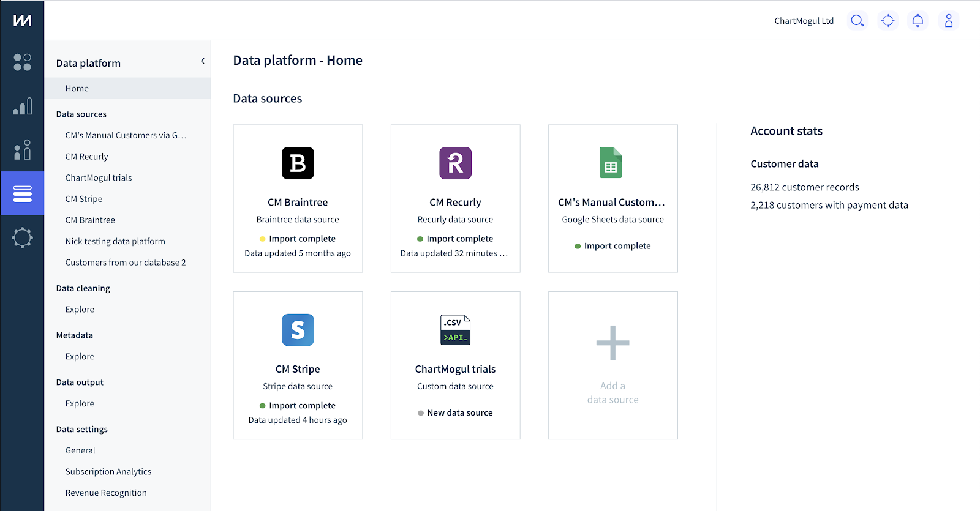Click the crosshair target icon in header
Image resolution: width=980 pixels, height=511 pixels.
(x=888, y=21)
